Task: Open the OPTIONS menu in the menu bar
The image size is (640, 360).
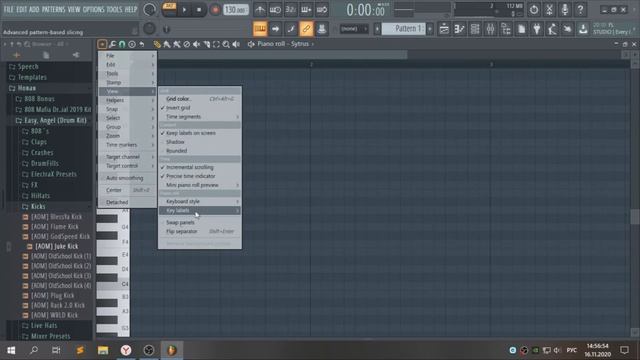Action: 93,9
